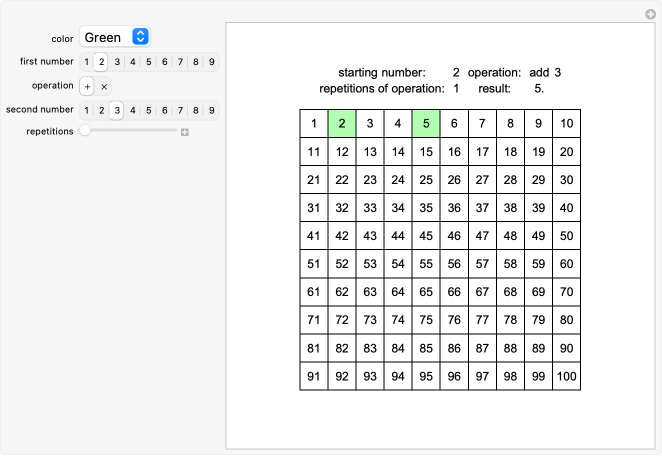Screen dimensions: 662x456
Task: Set first number to 9
Action: (212, 62)
